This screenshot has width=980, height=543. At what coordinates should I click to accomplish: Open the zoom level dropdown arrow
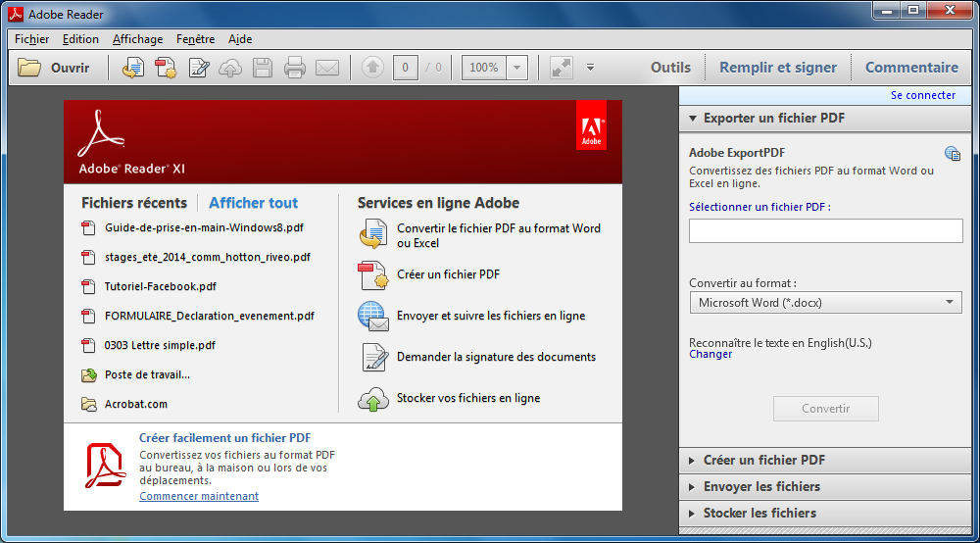point(516,68)
